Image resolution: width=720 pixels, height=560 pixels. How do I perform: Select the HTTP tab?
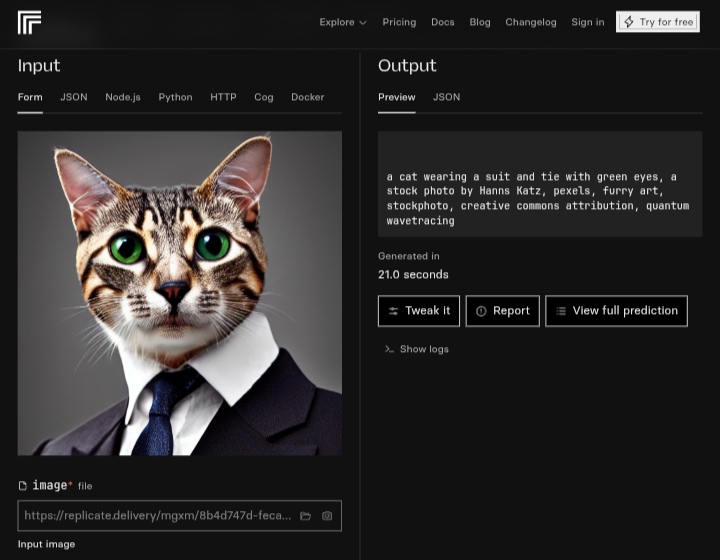coord(223,97)
